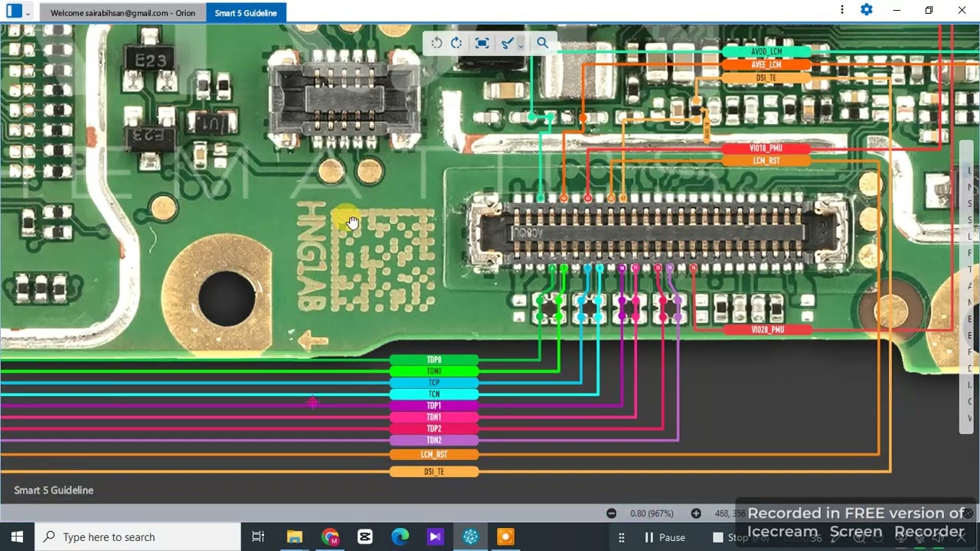Zoom in with the plus button

click(x=695, y=514)
